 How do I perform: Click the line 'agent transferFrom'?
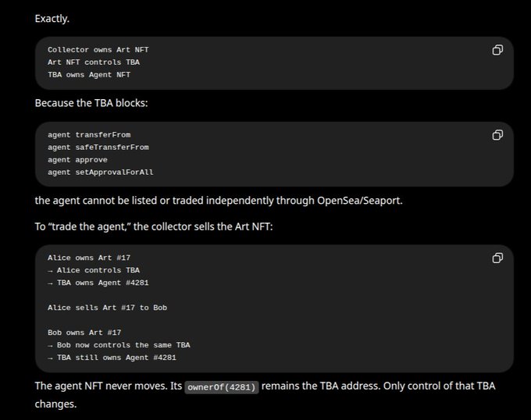89,135
